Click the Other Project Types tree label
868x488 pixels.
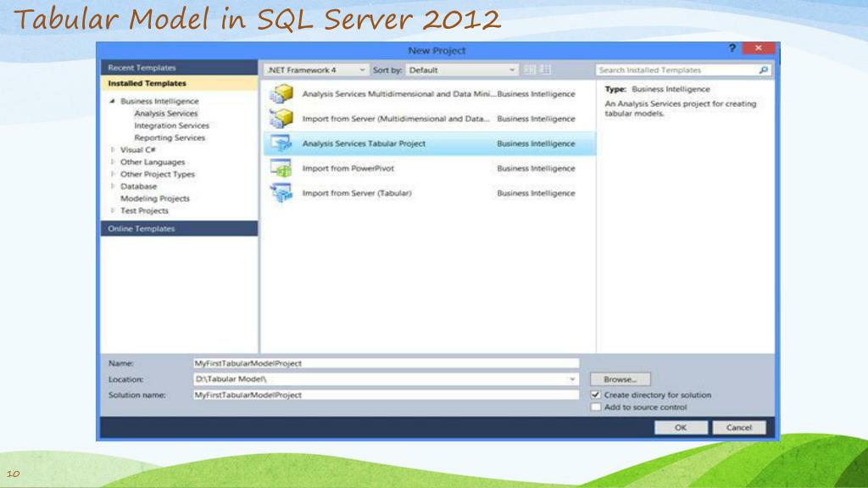tap(158, 175)
